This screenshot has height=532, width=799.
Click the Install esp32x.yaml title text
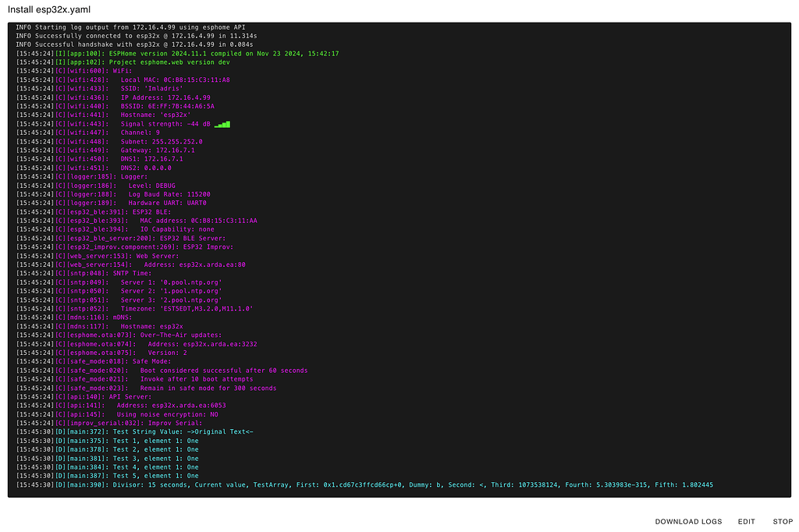pos(49,9)
